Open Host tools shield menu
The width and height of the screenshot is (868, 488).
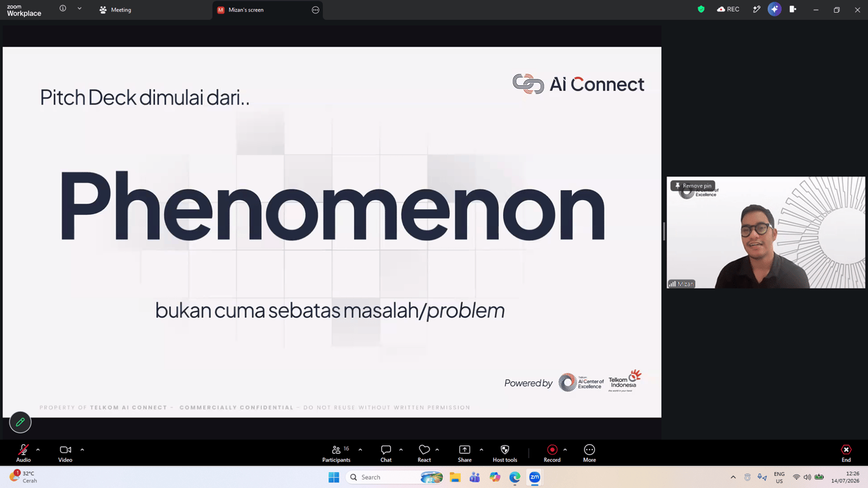505,453
